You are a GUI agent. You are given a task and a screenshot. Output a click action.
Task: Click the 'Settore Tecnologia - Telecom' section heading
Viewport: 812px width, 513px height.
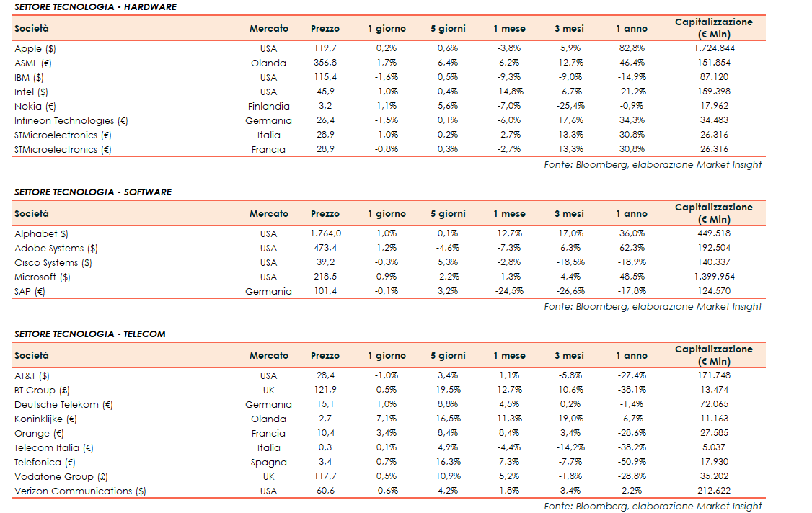coord(90,334)
